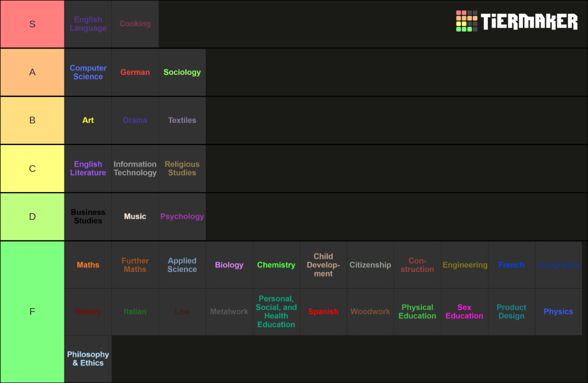Select the Computer Science tile in A tier

(x=88, y=72)
